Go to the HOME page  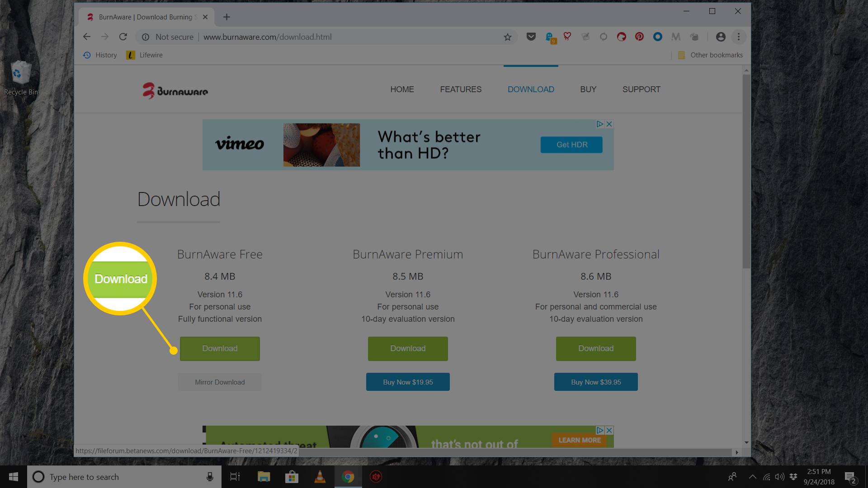[402, 89]
